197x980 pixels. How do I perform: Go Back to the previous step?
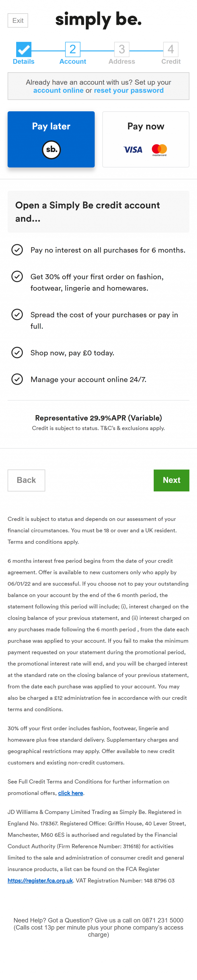coord(26,480)
